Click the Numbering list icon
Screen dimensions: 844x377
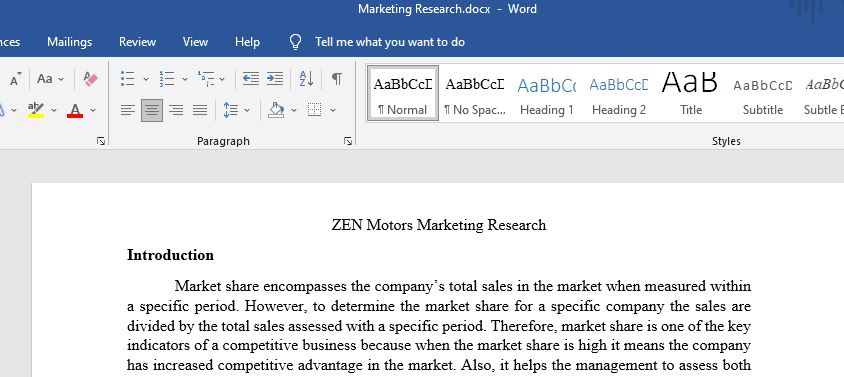point(167,79)
